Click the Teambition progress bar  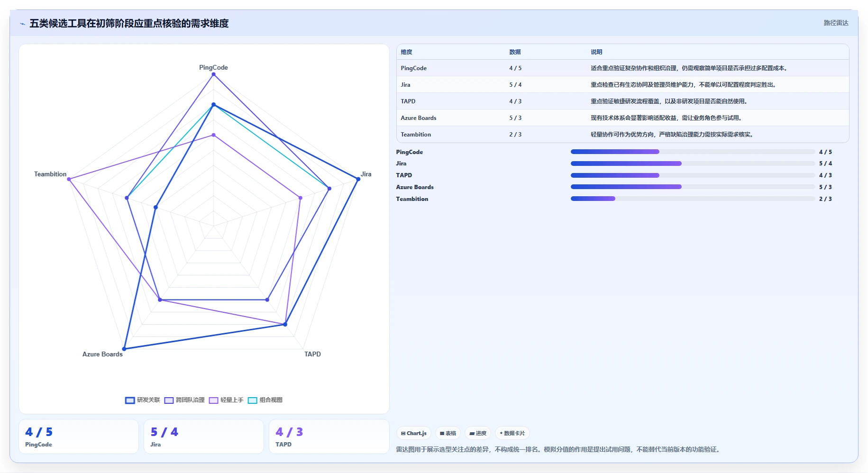tap(693, 199)
